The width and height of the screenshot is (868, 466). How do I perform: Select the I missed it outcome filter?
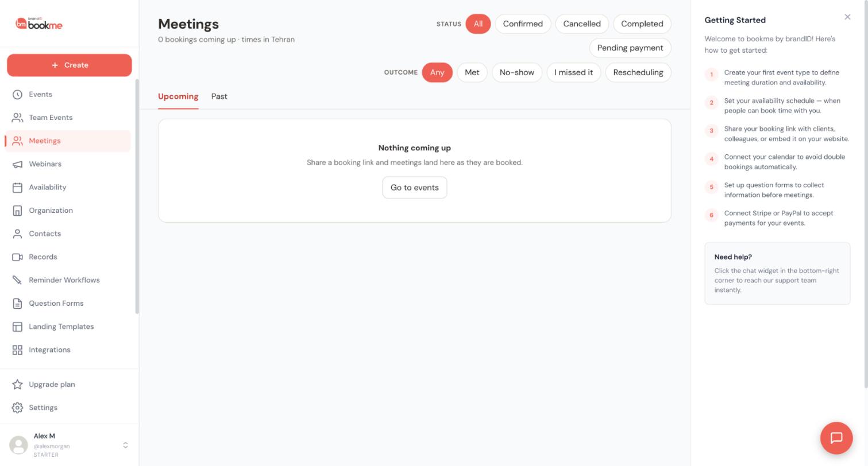tap(574, 72)
